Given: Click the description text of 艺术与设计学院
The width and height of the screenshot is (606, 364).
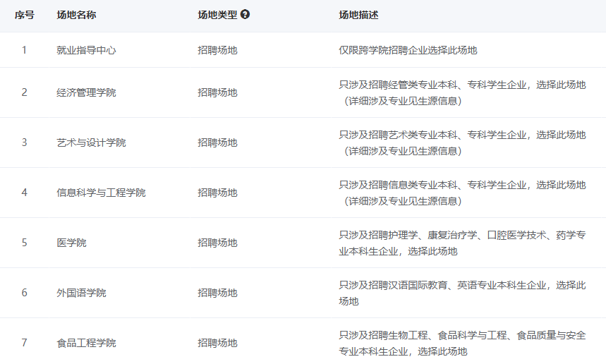Looking at the screenshot, I should [462, 142].
